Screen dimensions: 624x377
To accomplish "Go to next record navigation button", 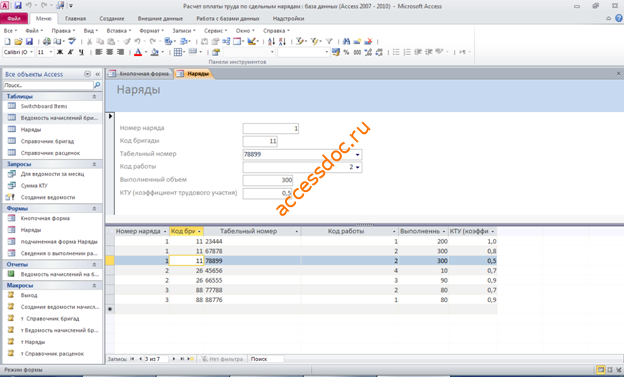I will (174, 359).
